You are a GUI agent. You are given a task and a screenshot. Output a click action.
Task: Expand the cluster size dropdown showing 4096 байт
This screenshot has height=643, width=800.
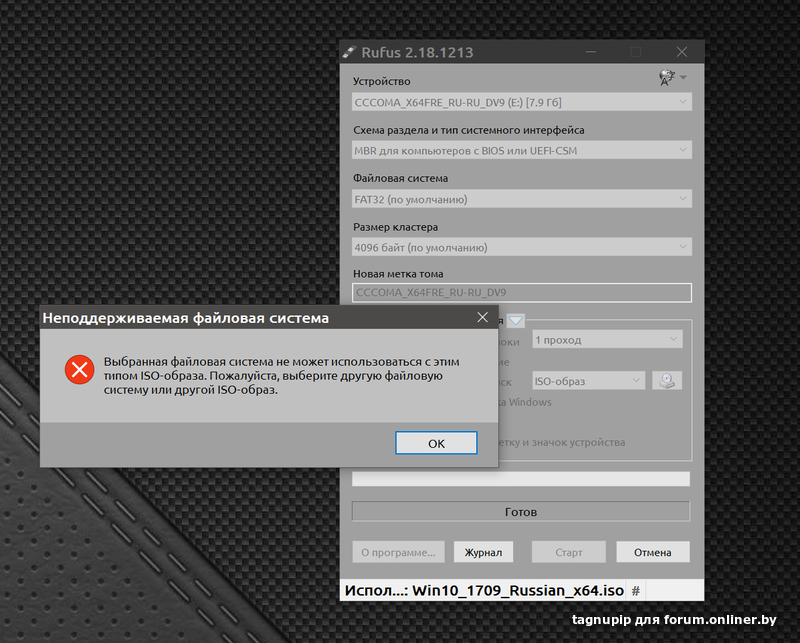tap(521, 248)
